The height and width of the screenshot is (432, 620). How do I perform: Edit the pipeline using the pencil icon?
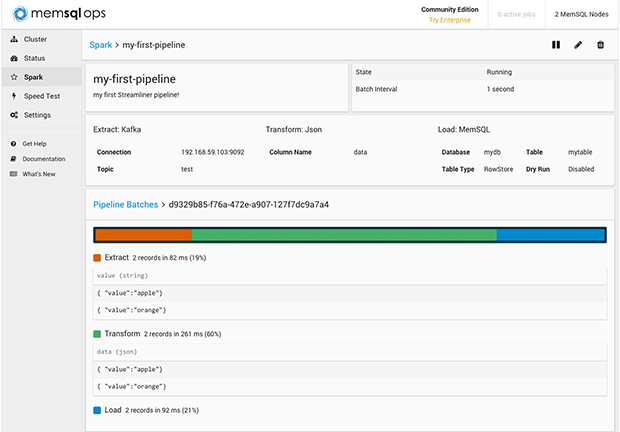(578, 45)
